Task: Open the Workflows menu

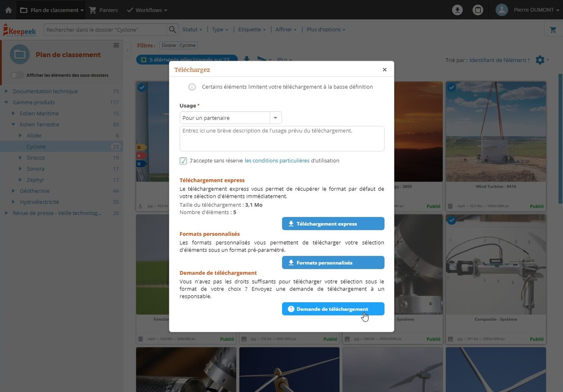Action: (x=147, y=10)
